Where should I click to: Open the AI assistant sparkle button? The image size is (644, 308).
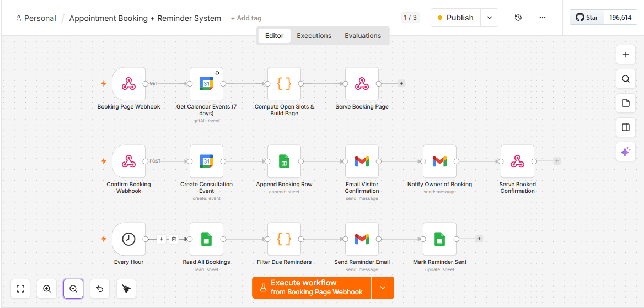tap(625, 152)
